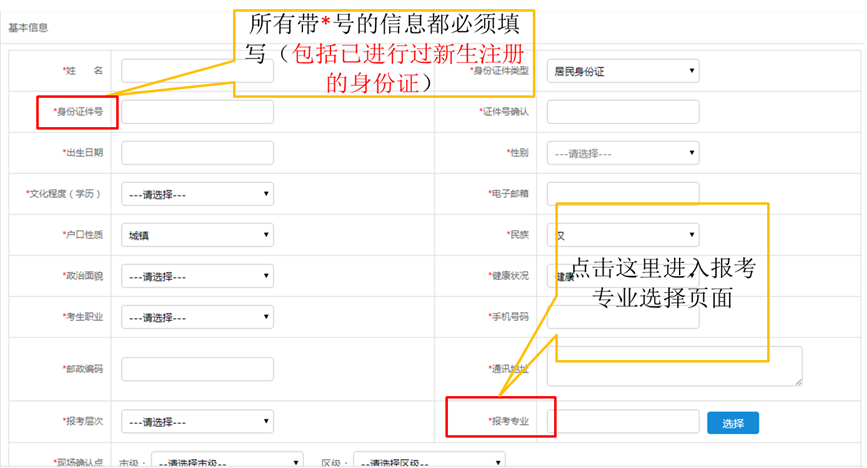Open the 身份证件类型 dropdown showing 居民身份证
This screenshot has width=867, height=468.
pos(622,71)
